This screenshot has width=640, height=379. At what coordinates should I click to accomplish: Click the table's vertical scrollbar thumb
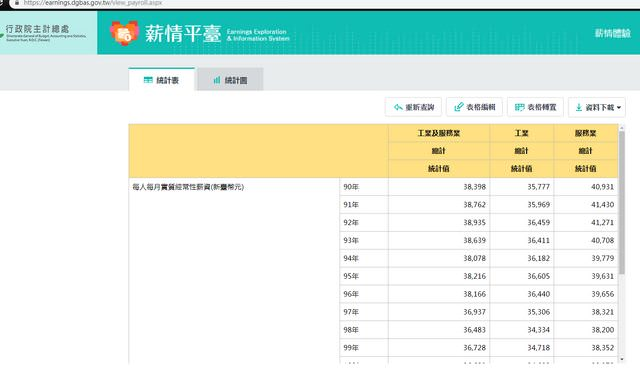[x=622, y=202]
